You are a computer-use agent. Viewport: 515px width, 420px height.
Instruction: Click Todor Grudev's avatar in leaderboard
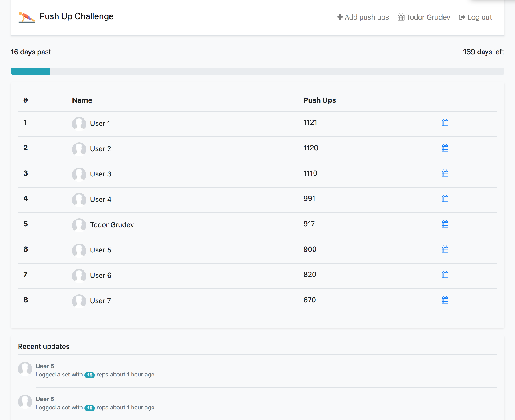tap(79, 225)
